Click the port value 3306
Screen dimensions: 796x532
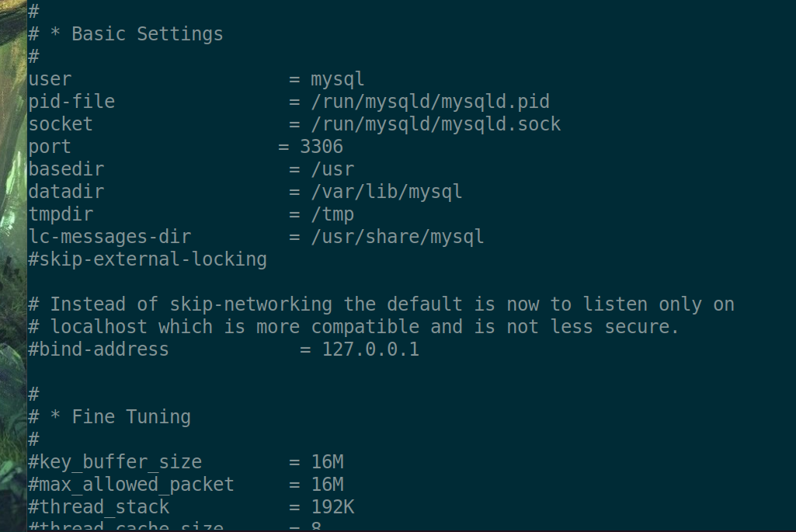pos(322,147)
